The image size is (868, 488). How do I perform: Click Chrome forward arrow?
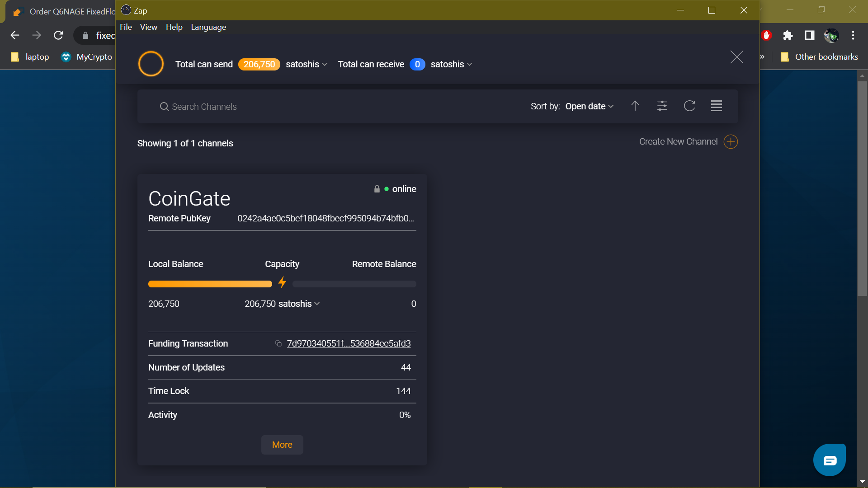pyautogui.click(x=37, y=35)
